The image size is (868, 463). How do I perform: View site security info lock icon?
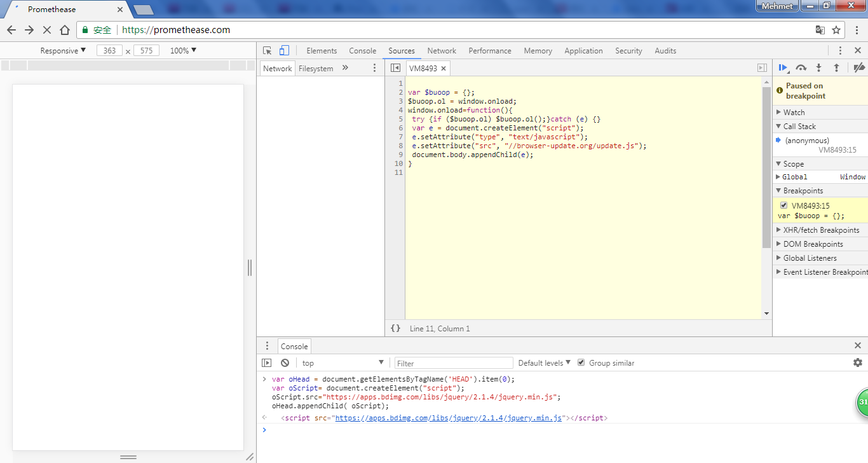85,30
